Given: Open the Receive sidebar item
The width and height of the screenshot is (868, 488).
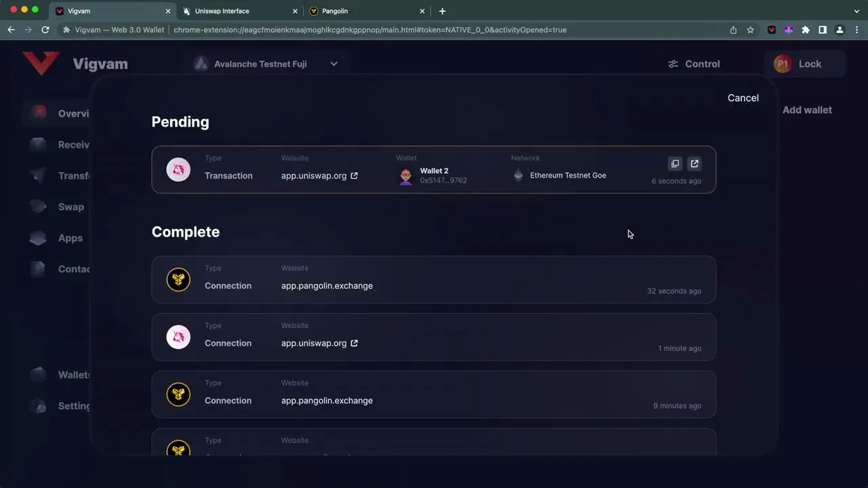Looking at the screenshot, I should (x=60, y=144).
